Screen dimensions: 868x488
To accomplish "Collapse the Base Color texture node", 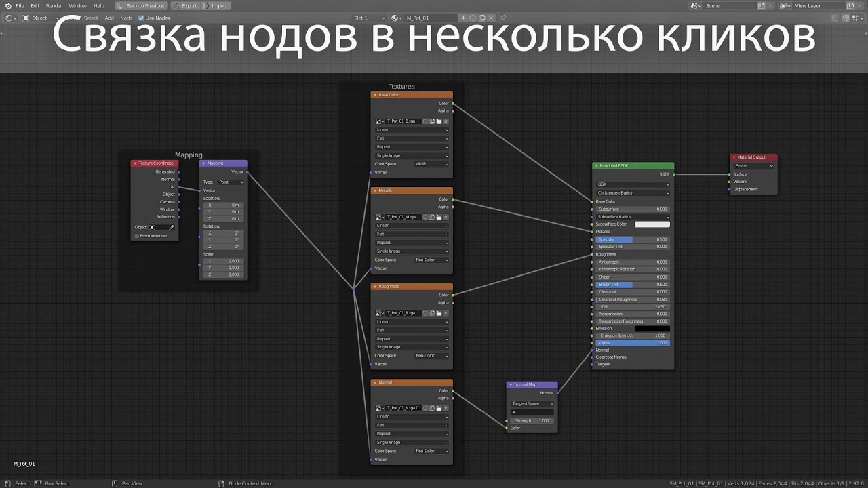I will 374,95.
